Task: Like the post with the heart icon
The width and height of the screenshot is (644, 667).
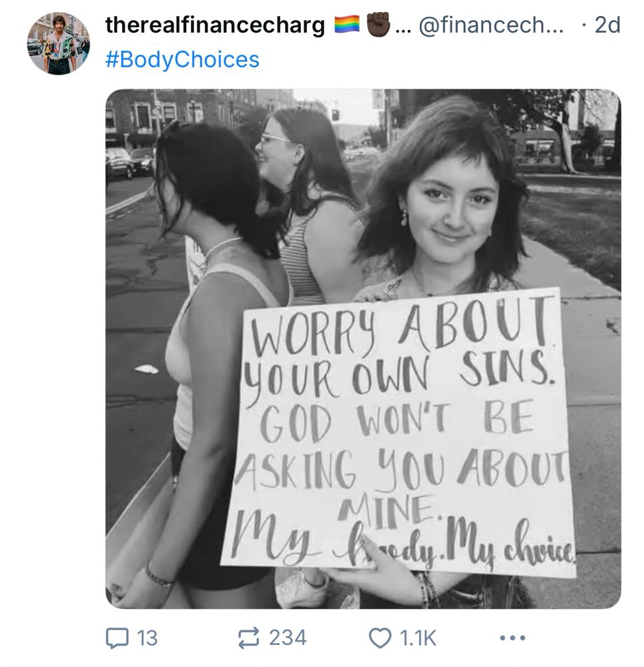Action: point(380,638)
